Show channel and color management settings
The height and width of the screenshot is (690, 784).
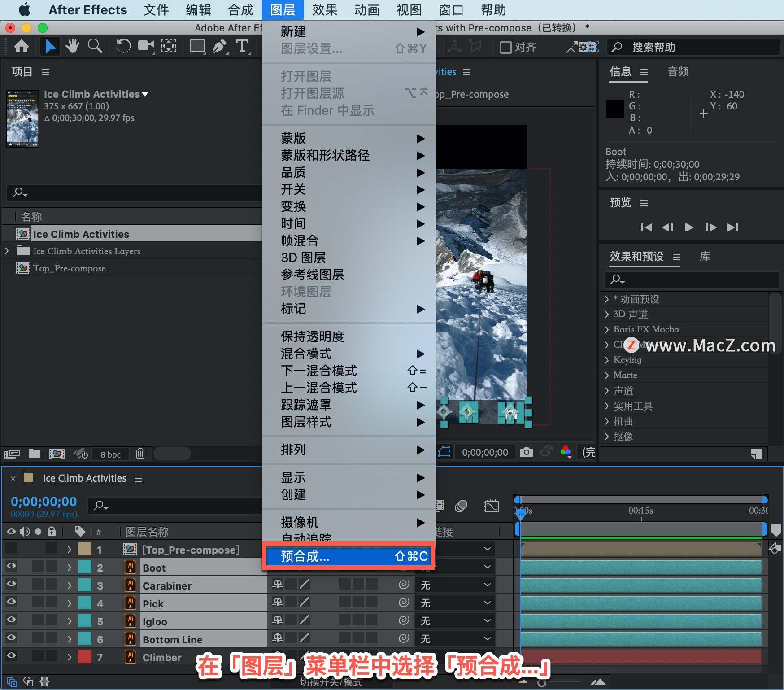tap(566, 452)
